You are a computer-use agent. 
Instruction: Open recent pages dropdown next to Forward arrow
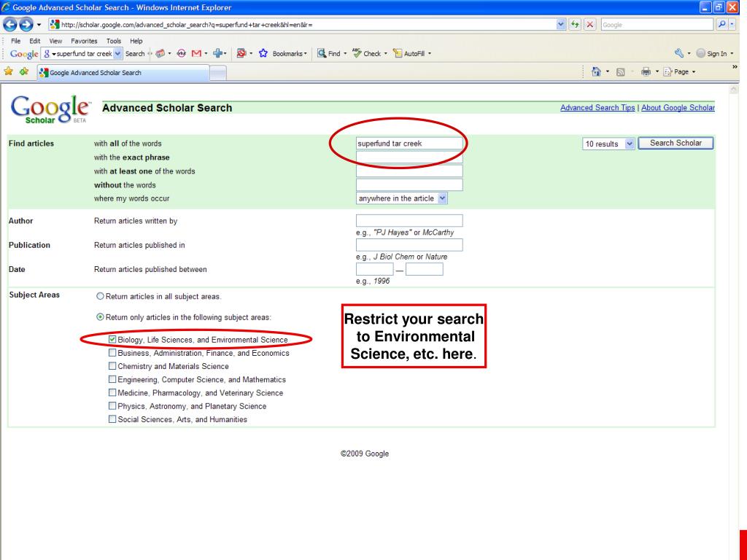pos(39,24)
